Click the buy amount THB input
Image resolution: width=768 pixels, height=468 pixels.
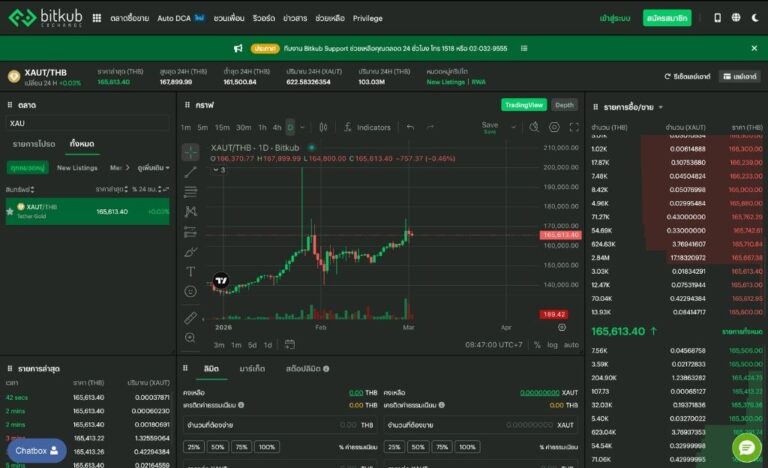click(x=281, y=425)
